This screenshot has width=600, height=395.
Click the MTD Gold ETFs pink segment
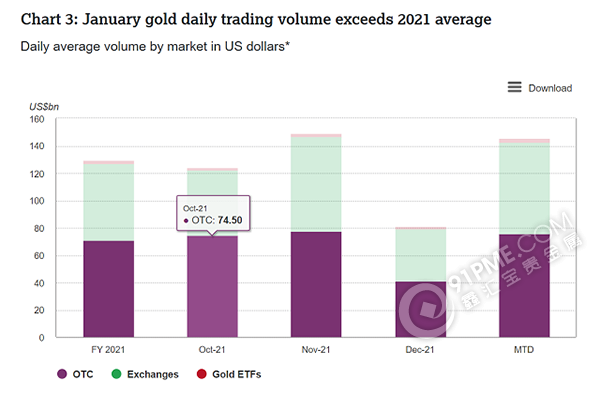[x=524, y=141]
